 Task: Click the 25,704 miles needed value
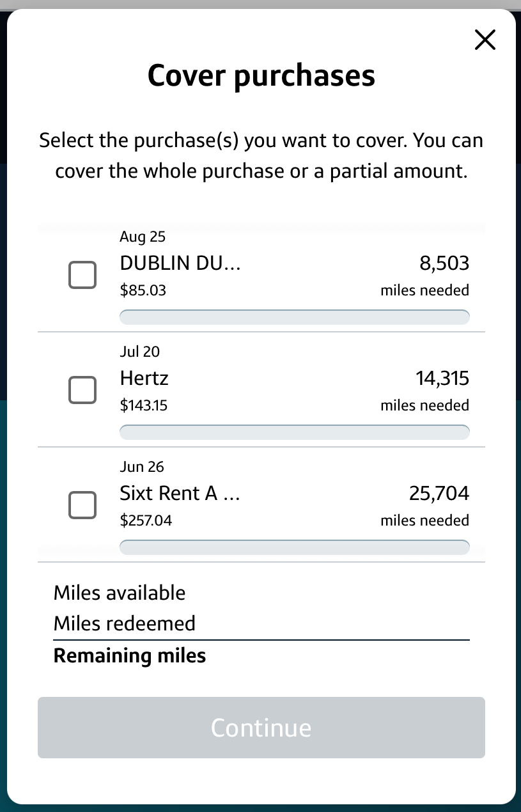[439, 494]
